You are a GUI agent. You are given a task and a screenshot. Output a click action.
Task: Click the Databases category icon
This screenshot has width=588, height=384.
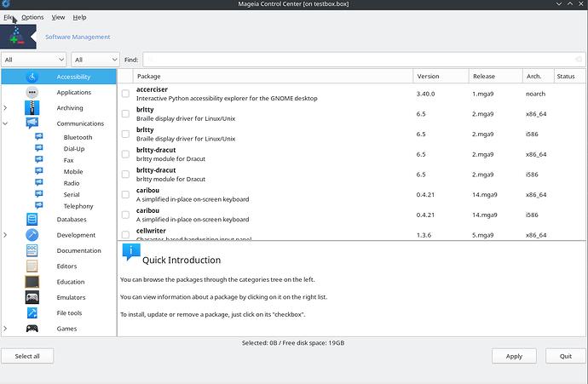click(32, 219)
